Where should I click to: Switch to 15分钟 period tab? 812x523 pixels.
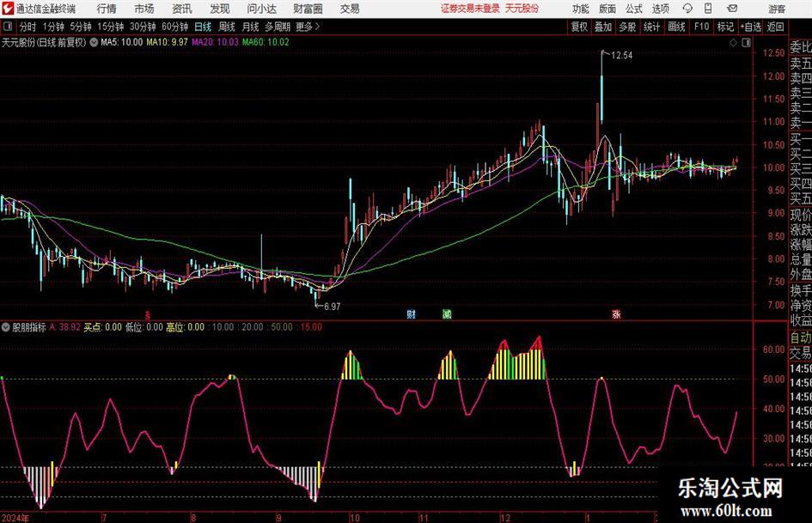coord(110,27)
